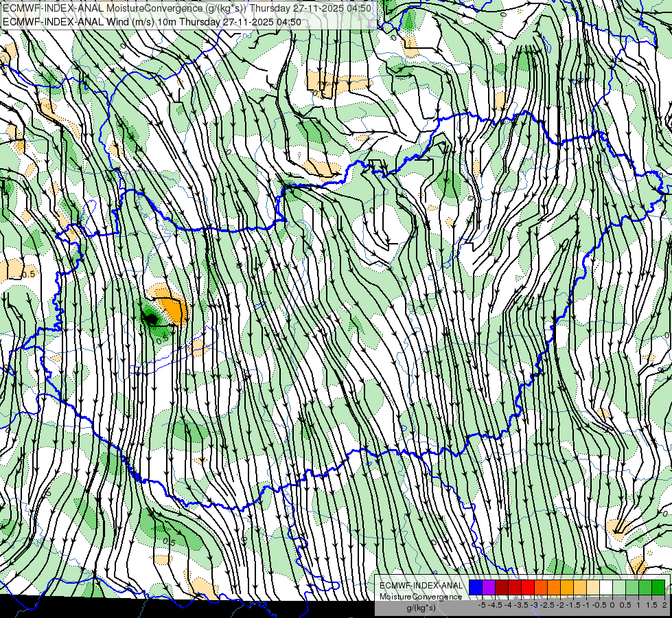Screen dimensions: 672x618
Task: Click the blue swatch in the legend
Action: tap(476, 587)
